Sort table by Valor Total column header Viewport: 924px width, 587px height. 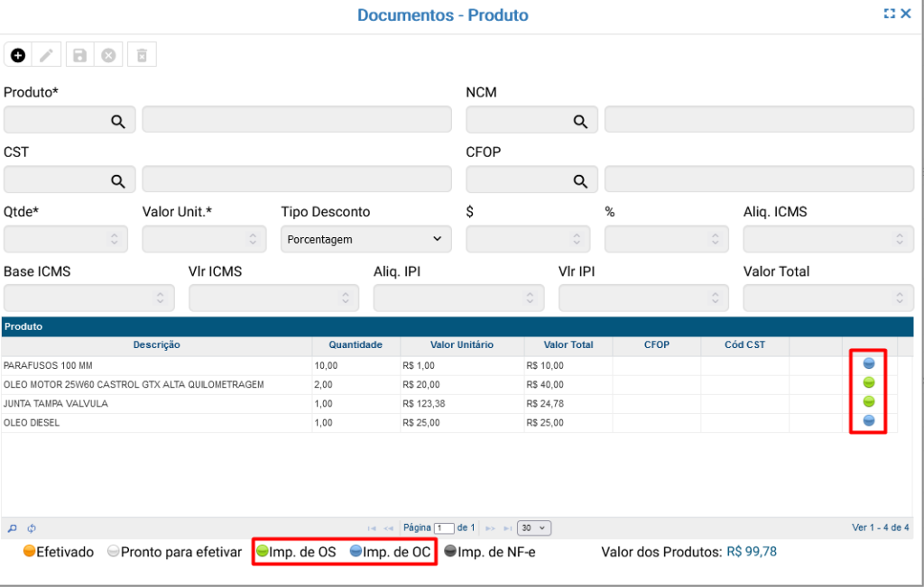568,344
